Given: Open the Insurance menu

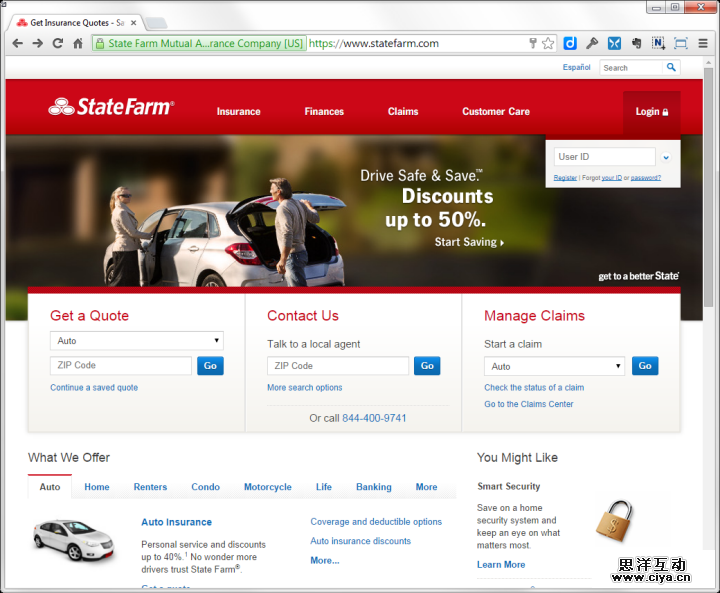Looking at the screenshot, I should (238, 112).
